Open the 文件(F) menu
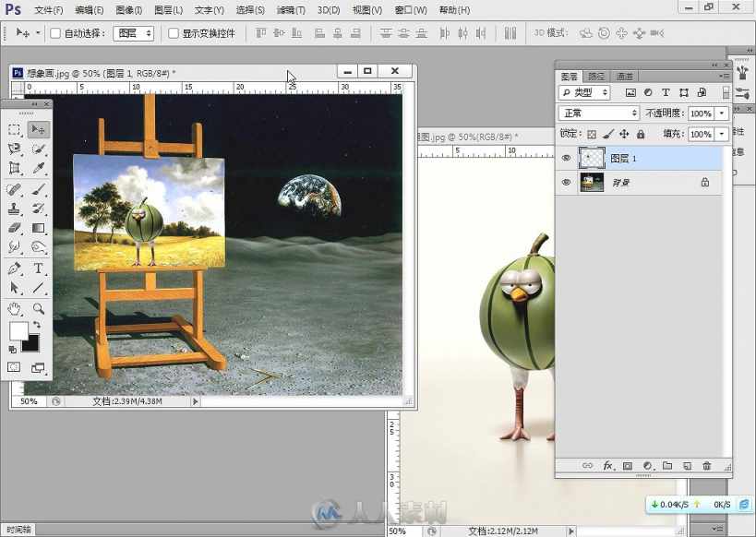 (49, 9)
